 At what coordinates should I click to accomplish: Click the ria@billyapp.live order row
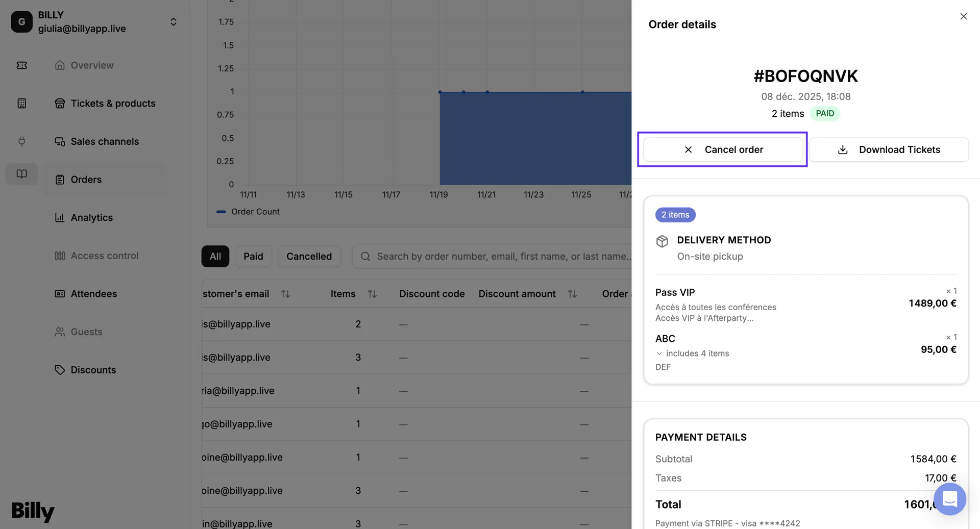tap(416, 391)
